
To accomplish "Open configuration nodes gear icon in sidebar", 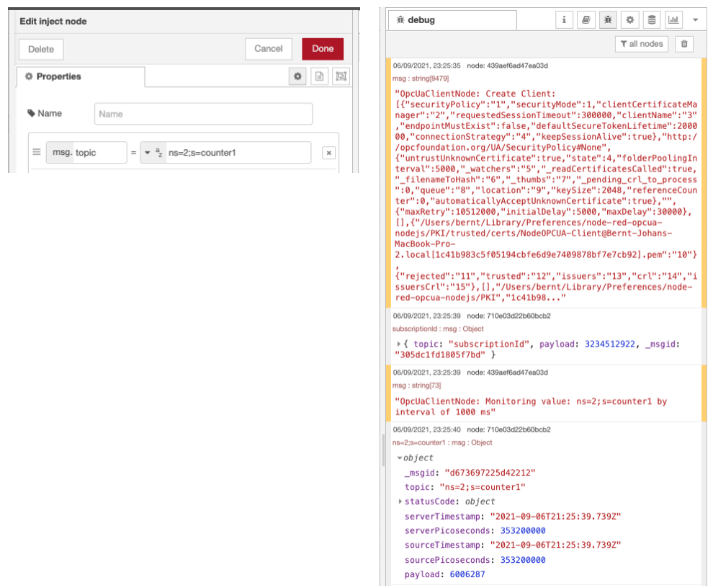I will tap(630, 20).
